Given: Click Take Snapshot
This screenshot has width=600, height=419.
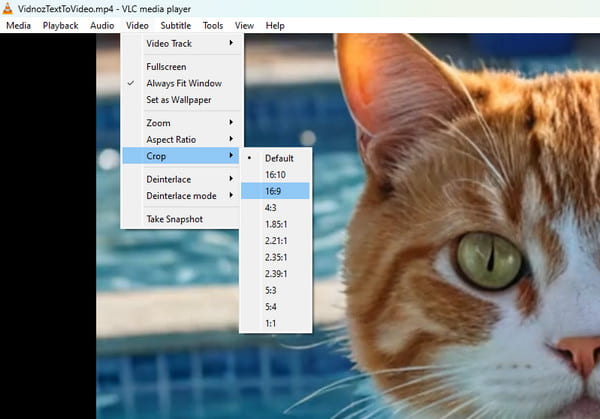Looking at the screenshot, I should [174, 219].
